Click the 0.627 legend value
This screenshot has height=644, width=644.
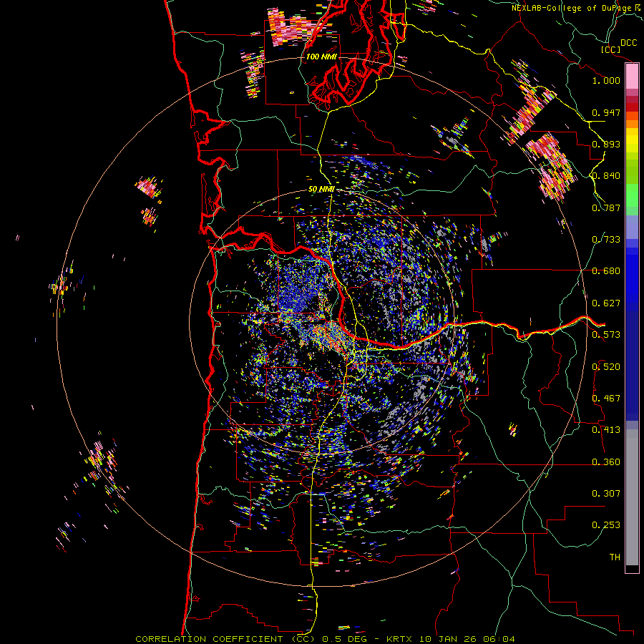606,303
